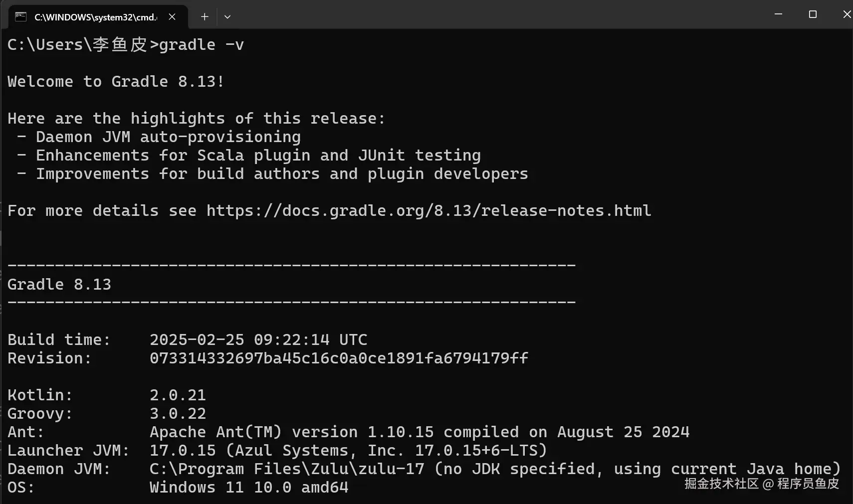Click the 'Welcome to Gradle 8.13!' line
The width and height of the screenshot is (853, 504).
click(116, 82)
